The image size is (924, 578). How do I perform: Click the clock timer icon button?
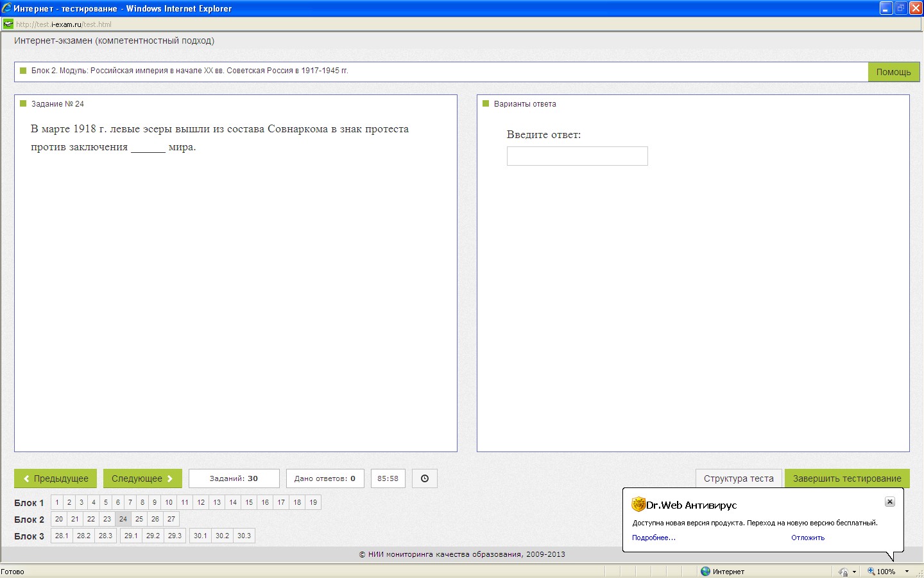pyautogui.click(x=424, y=478)
